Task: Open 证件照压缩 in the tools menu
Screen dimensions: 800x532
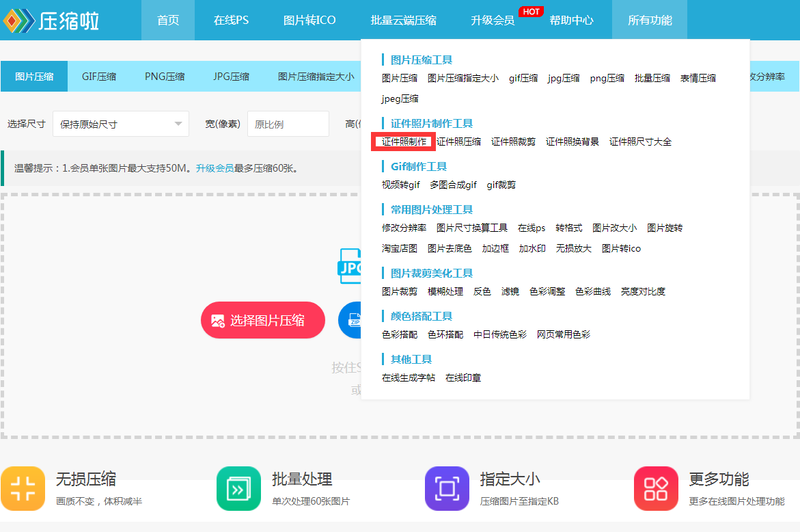Action: coord(459,142)
